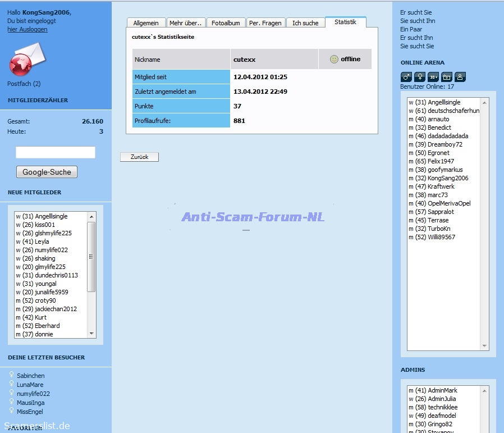Filter online users by female icon
The width and height of the screenshot is (504, 433).
pos(420,78)
